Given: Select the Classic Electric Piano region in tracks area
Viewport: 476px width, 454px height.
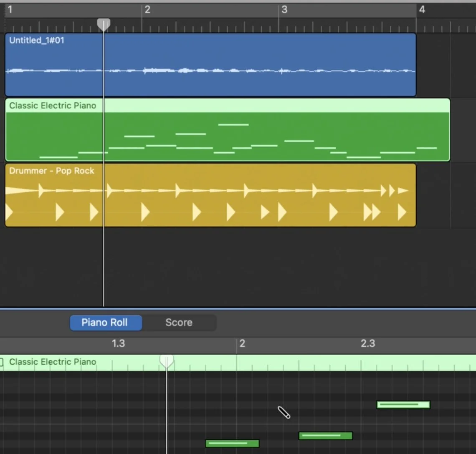Looking at the screenshot, I should click(x=228, y=130).
